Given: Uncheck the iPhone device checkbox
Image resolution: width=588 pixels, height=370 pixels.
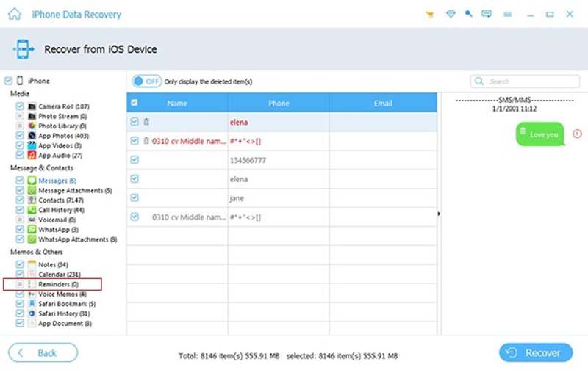Looking at the screenshot, I should (7, 81).
